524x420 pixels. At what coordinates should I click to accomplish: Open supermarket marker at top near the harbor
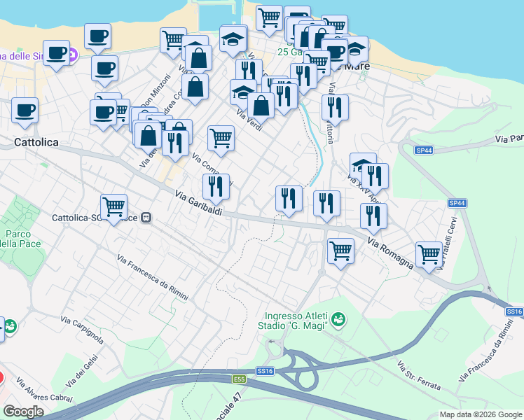click(269, 21)
